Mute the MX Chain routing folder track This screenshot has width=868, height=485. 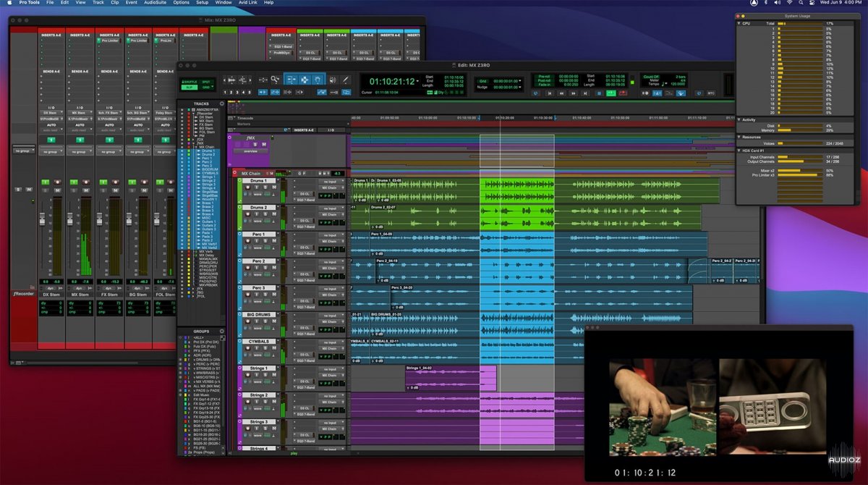click(x=272, y=173)
